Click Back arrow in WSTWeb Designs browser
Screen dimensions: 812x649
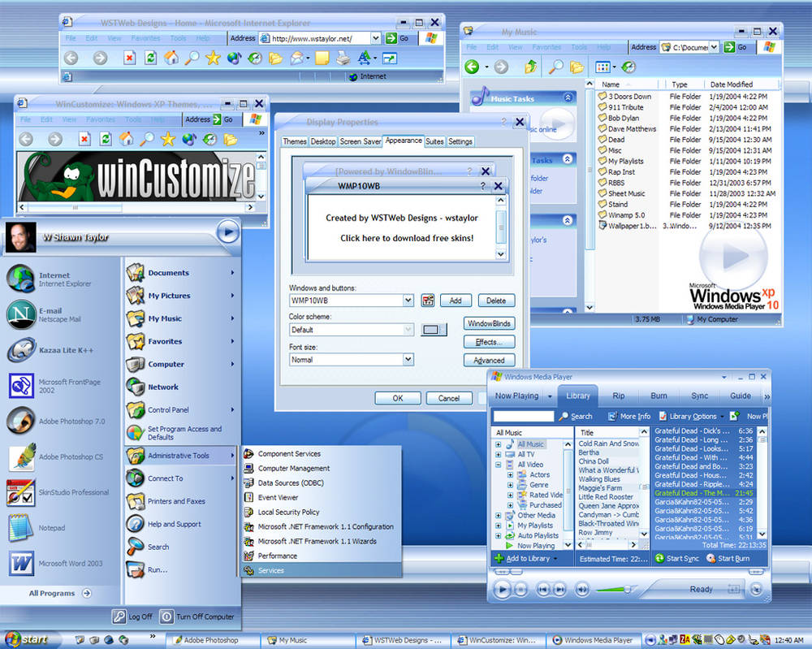[x=71, y=58]
